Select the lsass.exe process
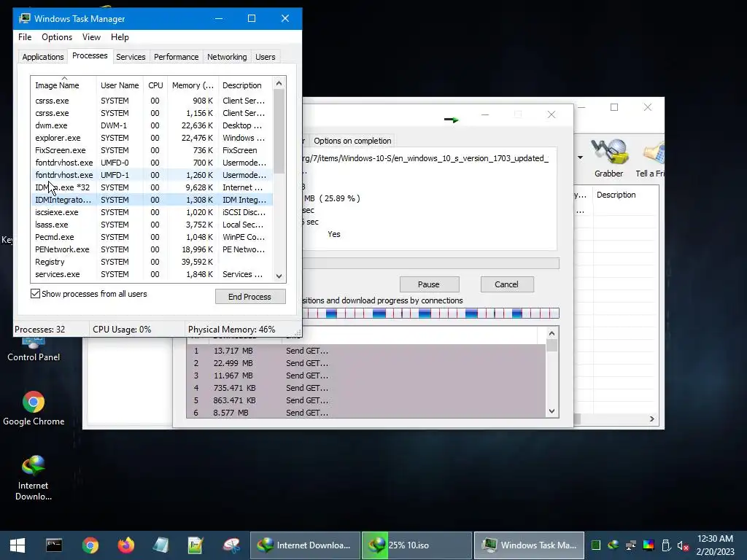The height and width of the screenshot is (560, 747). pos(152,225)
